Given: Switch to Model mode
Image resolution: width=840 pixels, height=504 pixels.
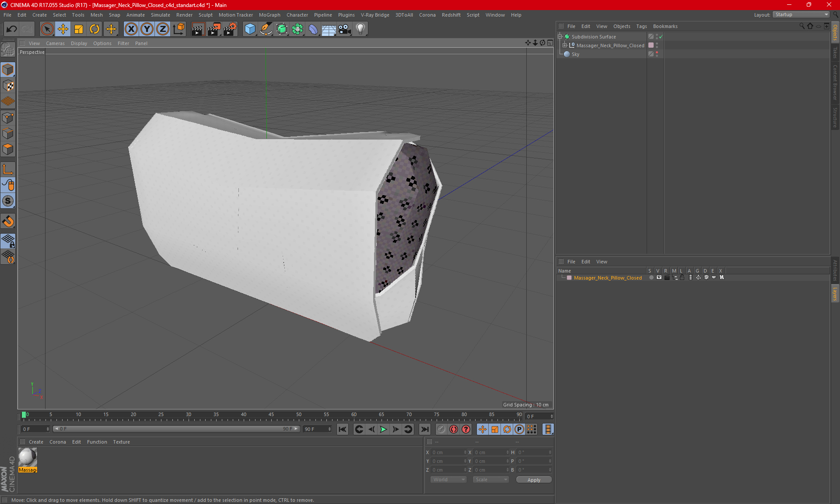Looking at the screenshot, I should tap(8, 70).
